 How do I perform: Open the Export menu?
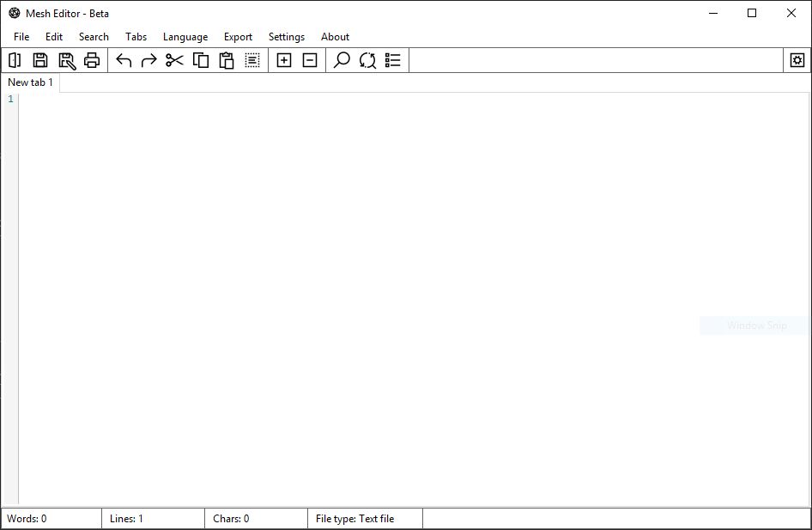[x=238, y=36]
